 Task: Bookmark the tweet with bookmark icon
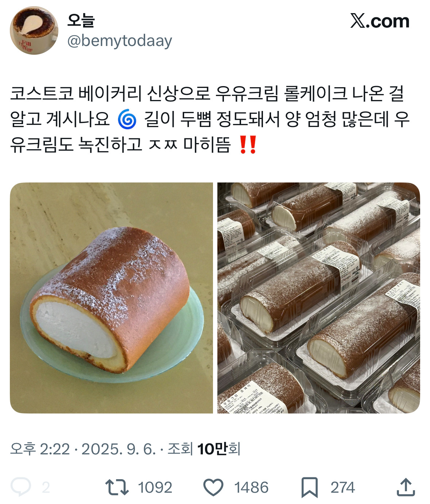pos(310,488)
